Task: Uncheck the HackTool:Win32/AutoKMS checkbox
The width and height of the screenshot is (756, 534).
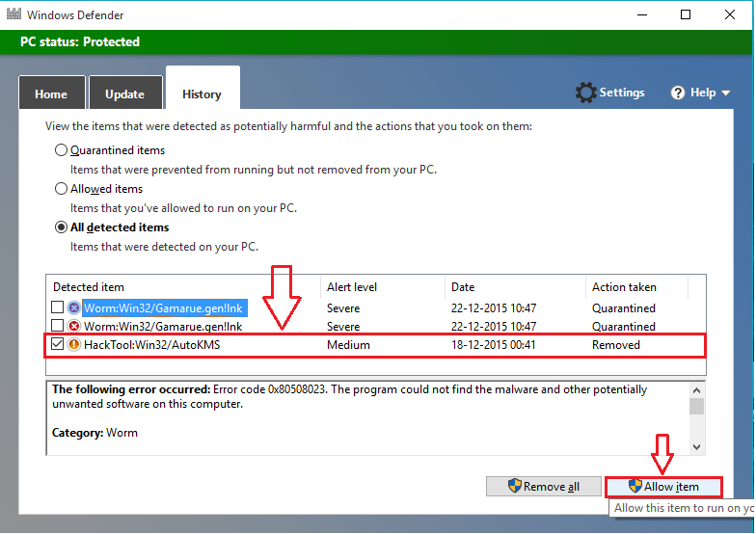Action: click(x=58, y=344)
